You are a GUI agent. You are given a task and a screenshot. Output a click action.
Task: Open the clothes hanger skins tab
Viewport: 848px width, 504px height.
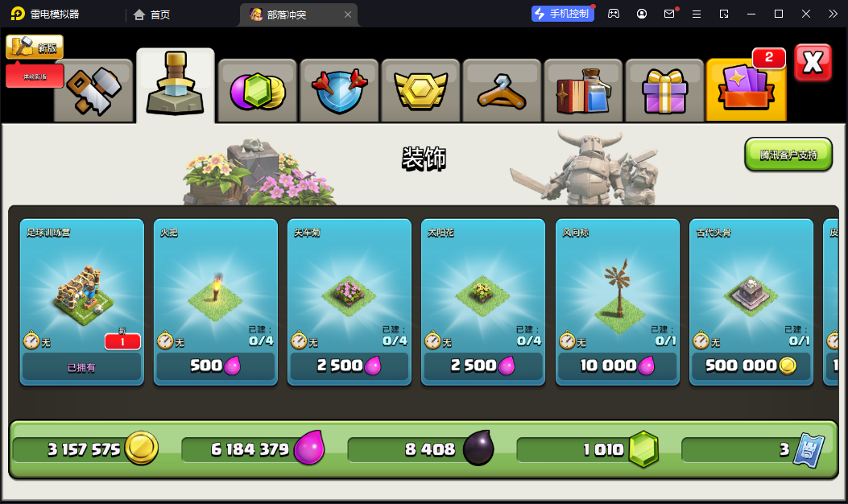click(502, 91)
